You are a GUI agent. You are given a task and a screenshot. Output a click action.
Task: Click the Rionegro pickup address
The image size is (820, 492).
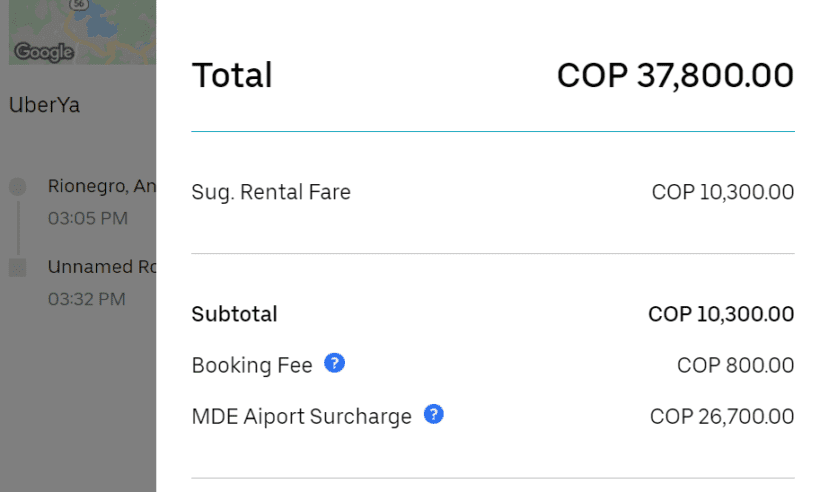click(x=101, y=186)
